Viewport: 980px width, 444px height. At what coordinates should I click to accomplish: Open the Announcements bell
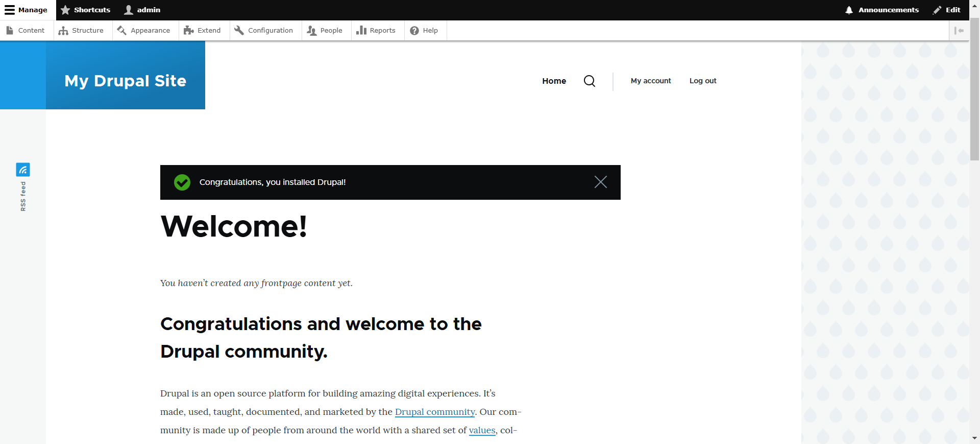click(881, 10)
